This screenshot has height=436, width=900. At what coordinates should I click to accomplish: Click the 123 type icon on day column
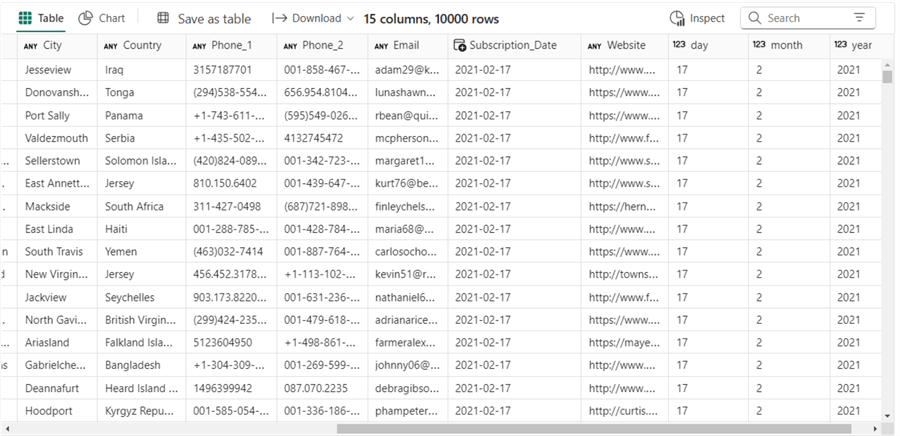point(679,46)
